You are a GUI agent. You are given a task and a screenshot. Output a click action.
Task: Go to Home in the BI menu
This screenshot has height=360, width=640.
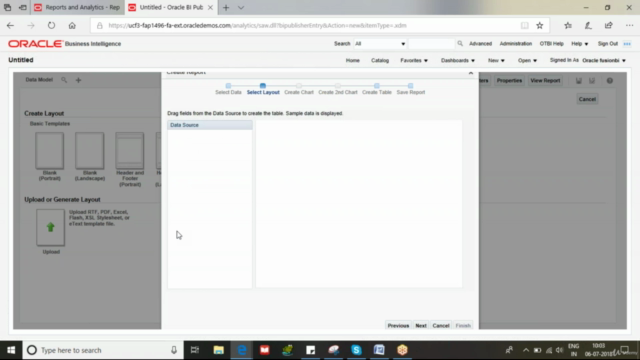pos(353,60)
